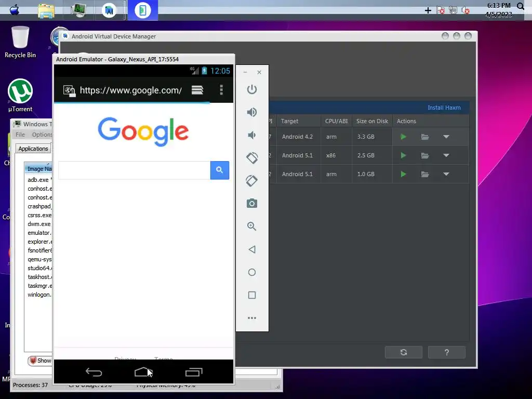
Task: Select the Applications tab in Task Manager
Action: point(33,149)
